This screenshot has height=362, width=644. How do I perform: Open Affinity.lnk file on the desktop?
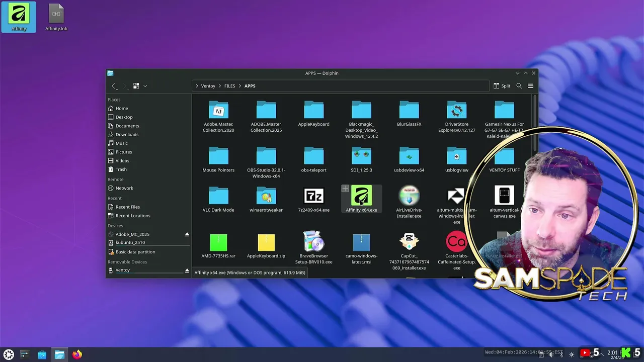pyautogui.click(x=56, y=17)
